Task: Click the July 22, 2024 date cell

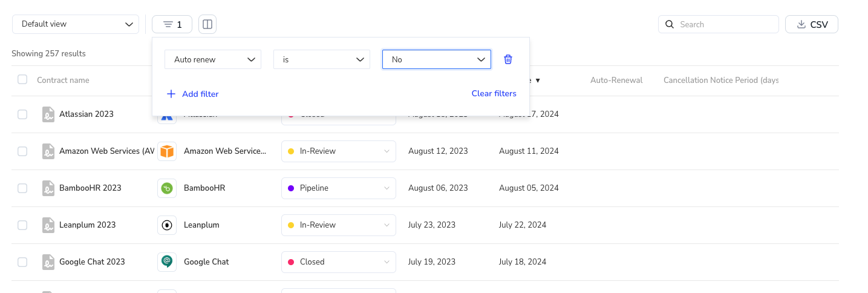Action: pos(523,225)
